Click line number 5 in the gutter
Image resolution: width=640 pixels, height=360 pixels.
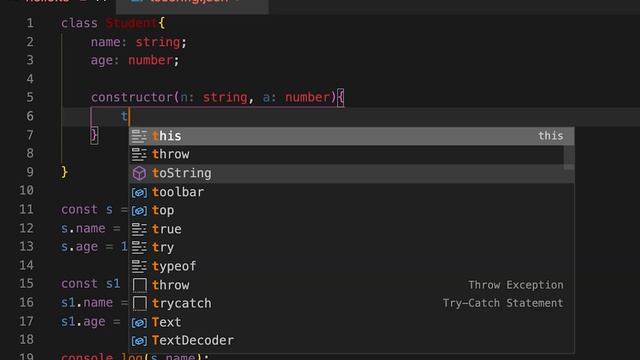30,98
